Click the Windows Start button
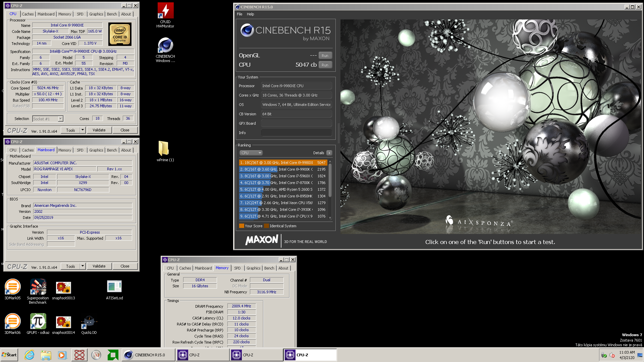The height and width of the screenshot is (362, 644). point(9,355)
